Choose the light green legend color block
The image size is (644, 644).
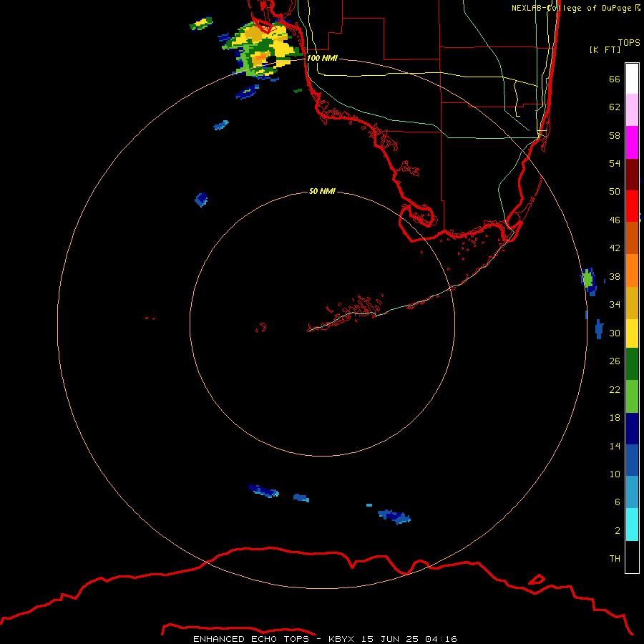pos(632,396)
